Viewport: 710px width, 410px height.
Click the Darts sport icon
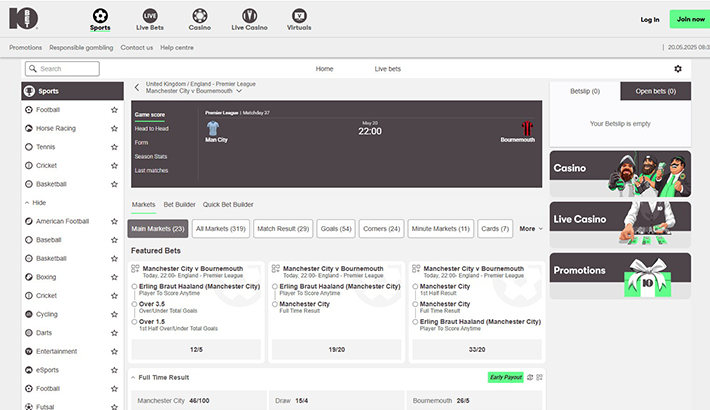coord(29,333)
